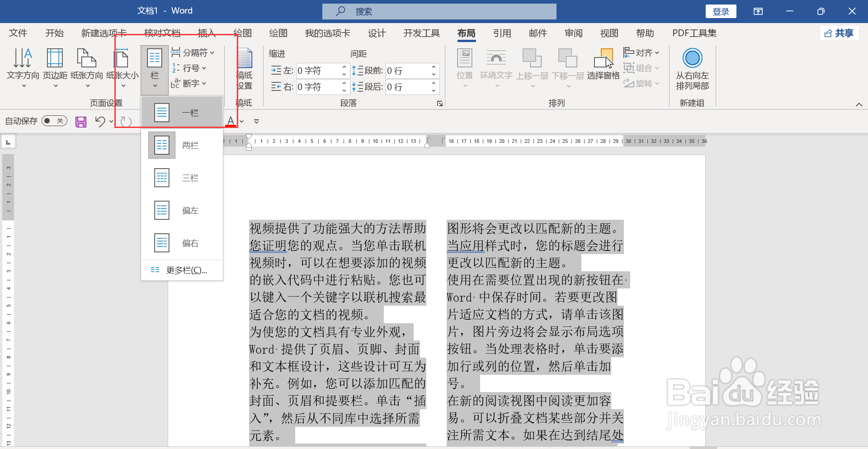
Task: Decrease the right indent value
Action: click(344, 90)
